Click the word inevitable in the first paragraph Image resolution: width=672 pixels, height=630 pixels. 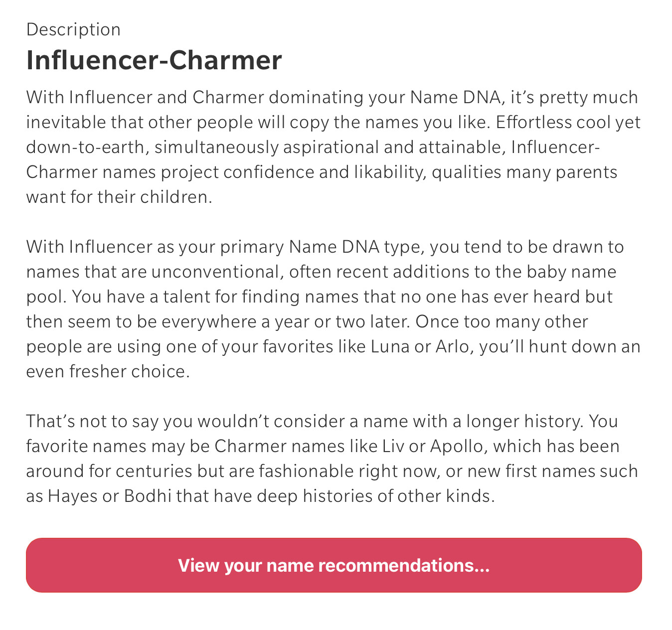(65, 122)
